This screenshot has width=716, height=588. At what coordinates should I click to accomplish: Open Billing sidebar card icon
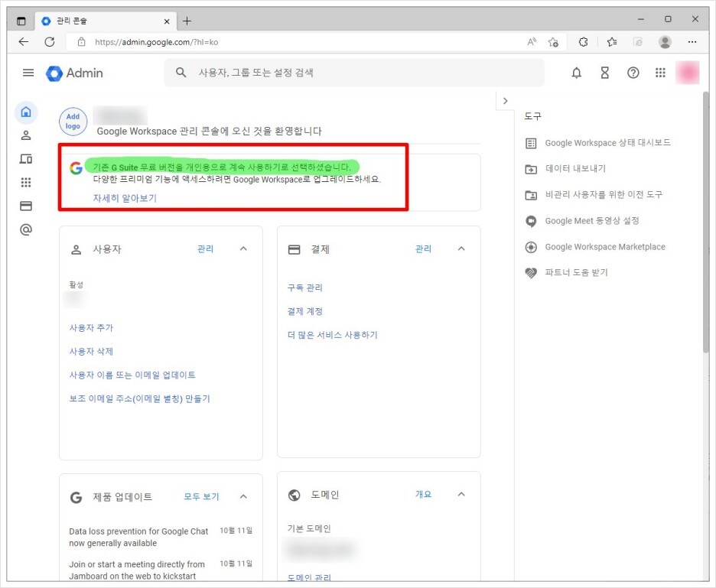point(26,206)
